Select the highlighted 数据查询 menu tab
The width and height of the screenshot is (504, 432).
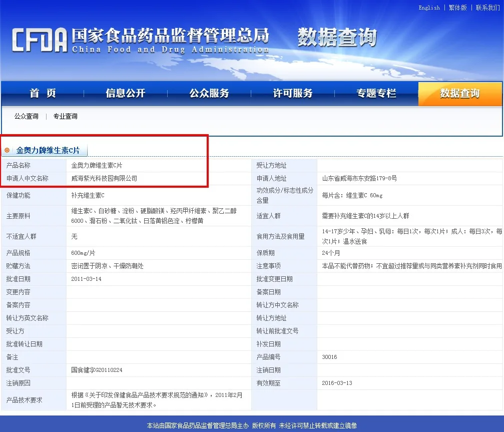click(459, 94)
